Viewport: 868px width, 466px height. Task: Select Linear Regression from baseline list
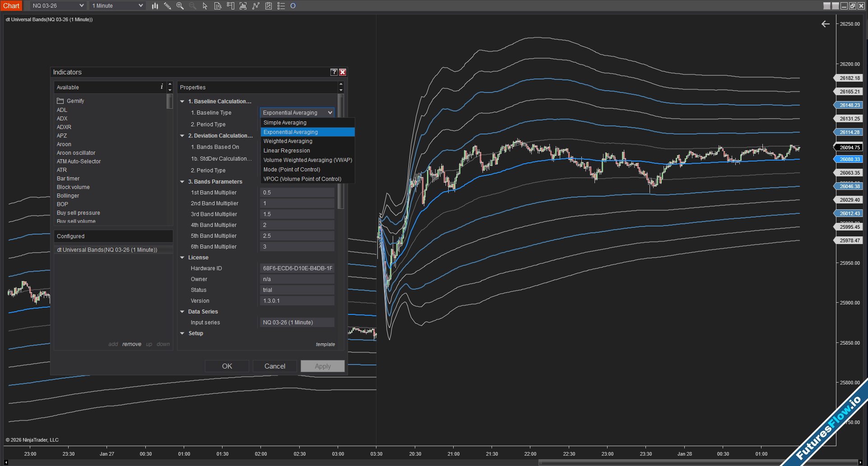click(x=287, y=151)
